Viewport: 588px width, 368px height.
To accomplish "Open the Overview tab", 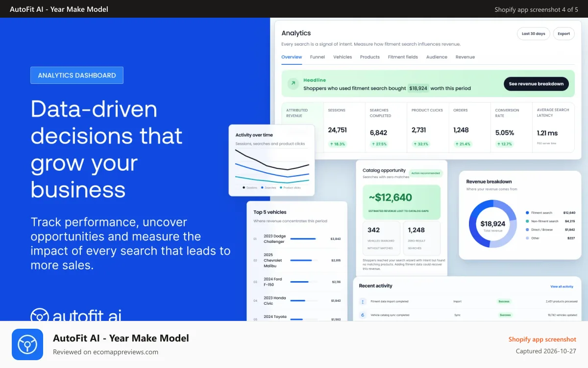I will tap(292, 57).
